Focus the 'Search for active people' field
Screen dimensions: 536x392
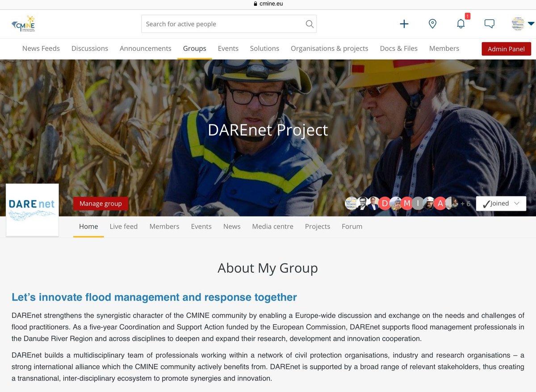[229, 24]
